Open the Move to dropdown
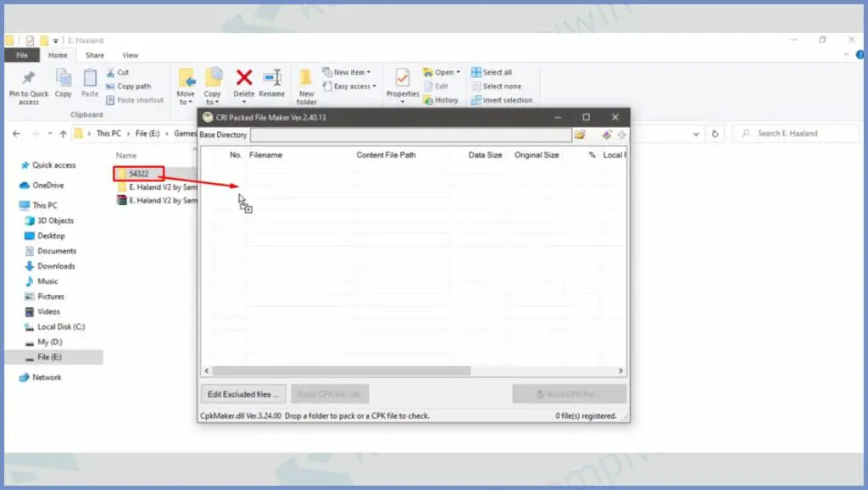The image size is (868, 490). 185,98
